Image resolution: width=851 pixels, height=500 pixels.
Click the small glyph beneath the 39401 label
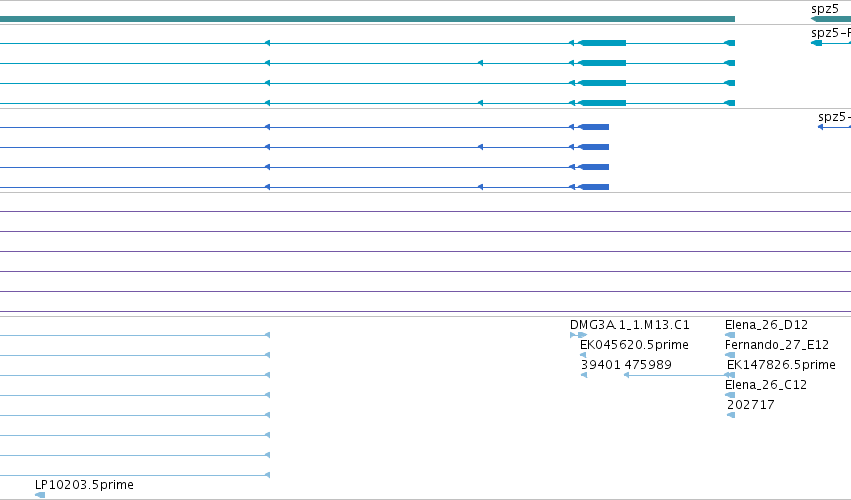(x=584, y=375)
